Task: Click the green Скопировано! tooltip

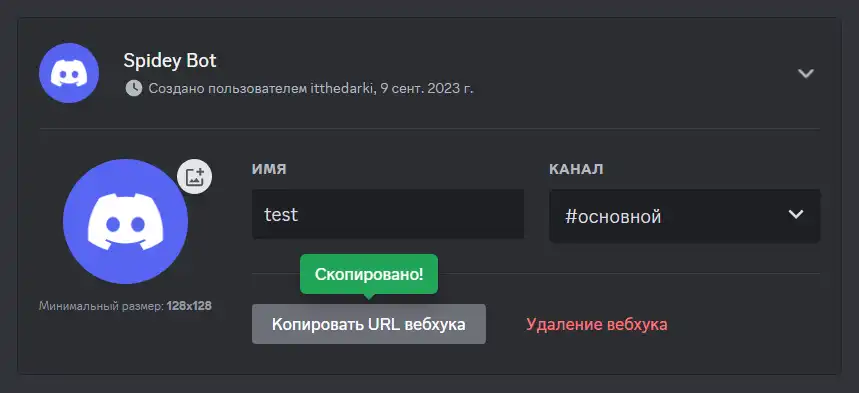Action: tap(369, 274)
